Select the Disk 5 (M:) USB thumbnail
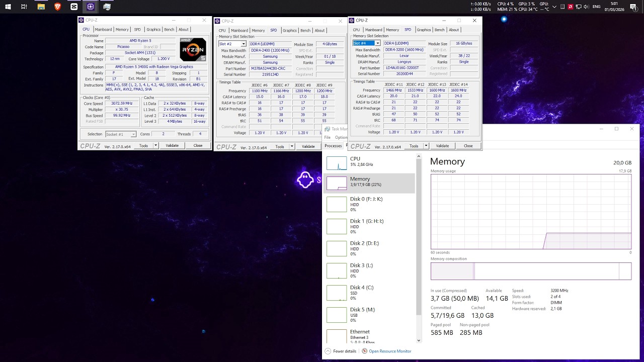644x362 pixels. [337, 315]
